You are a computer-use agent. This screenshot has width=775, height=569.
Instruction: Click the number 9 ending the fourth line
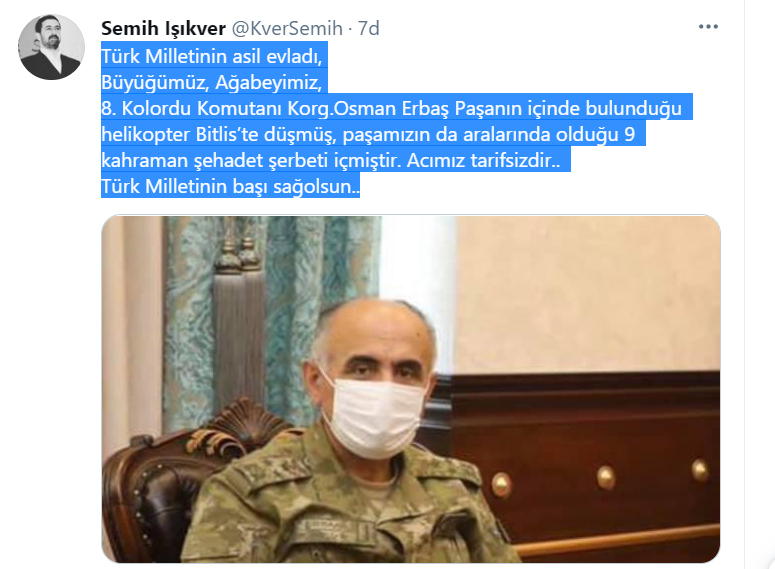[x=629, y=134]
